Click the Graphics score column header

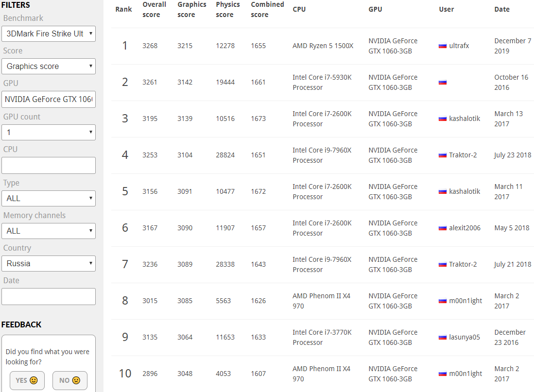pos(191,10)
